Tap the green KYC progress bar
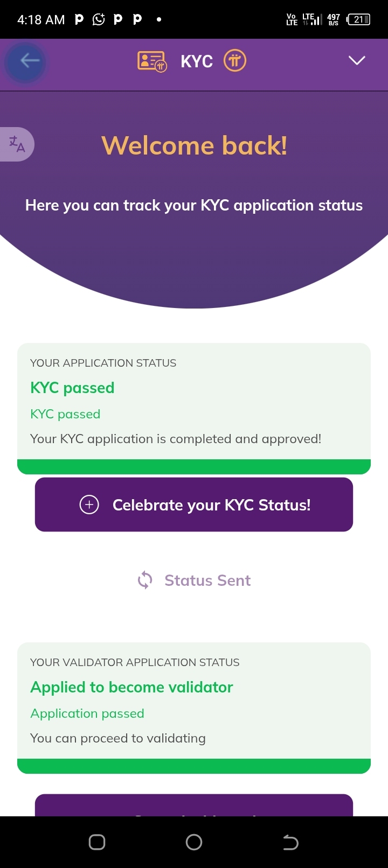388x868 pixels. 194,467
